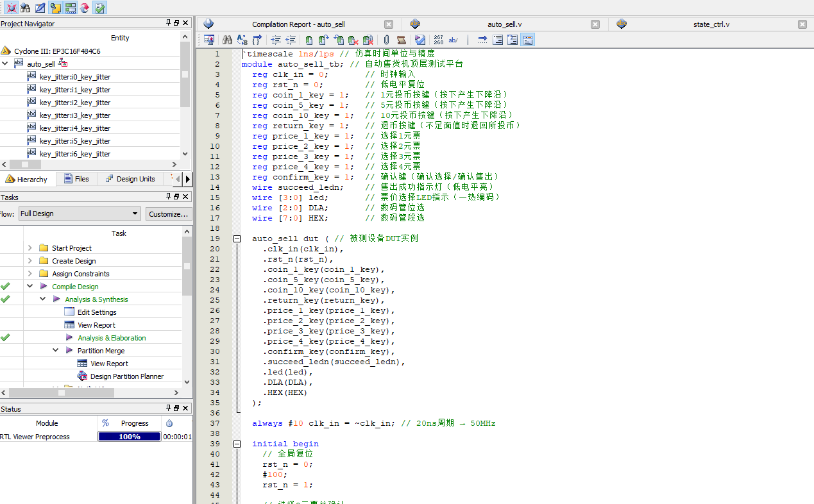The width and height of the screenshot is (814, 504).
Task: Close the Compilation Report tab
Action: pos(389,24)
